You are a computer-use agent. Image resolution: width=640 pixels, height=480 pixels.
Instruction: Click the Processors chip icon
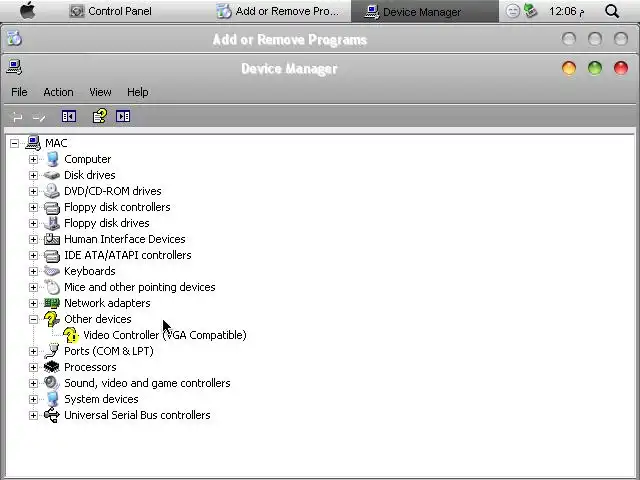point(52,367)
